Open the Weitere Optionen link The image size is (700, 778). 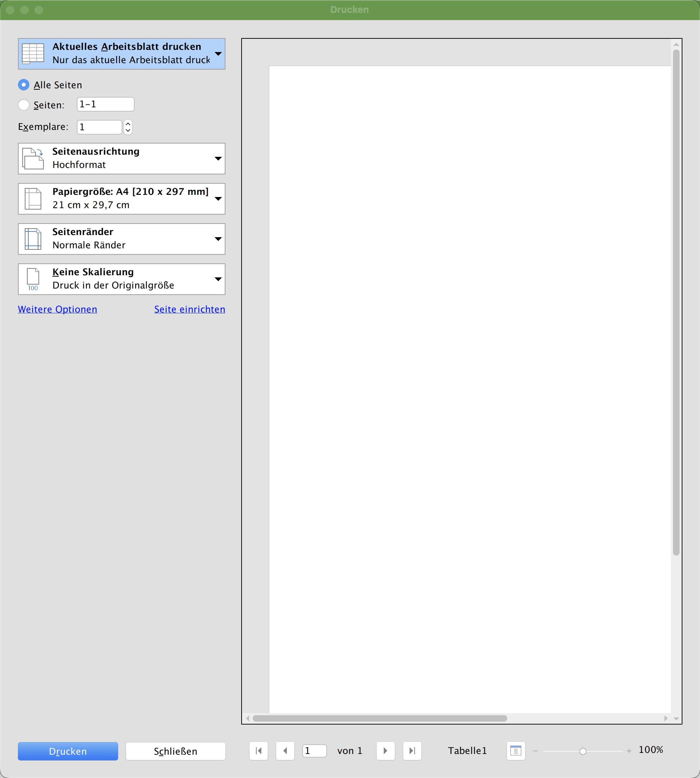pos(58,309)
